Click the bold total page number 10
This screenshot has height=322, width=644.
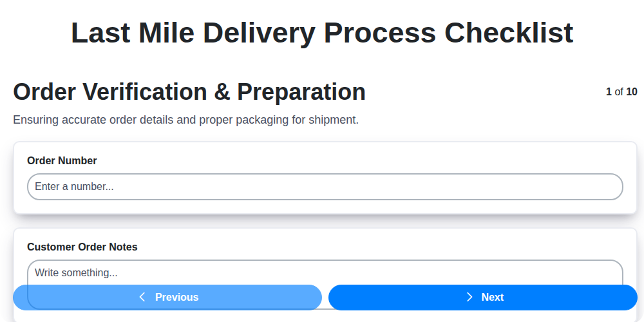pos(632,91)
